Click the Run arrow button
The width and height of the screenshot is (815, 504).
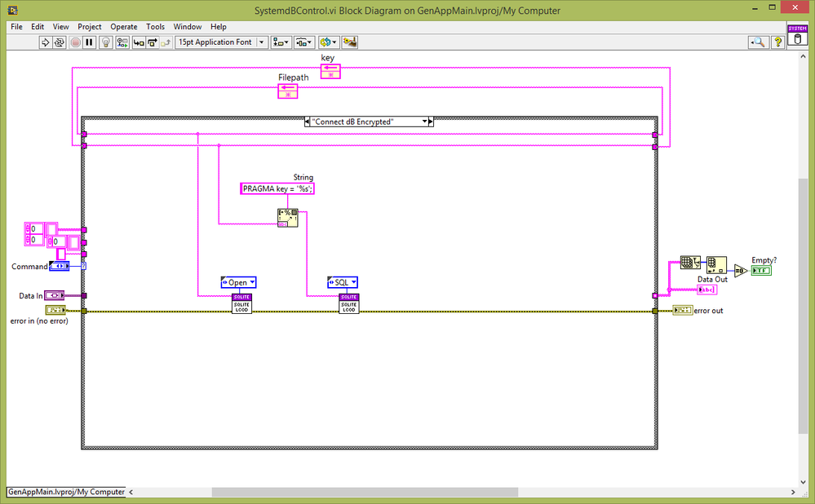(46, 42)
